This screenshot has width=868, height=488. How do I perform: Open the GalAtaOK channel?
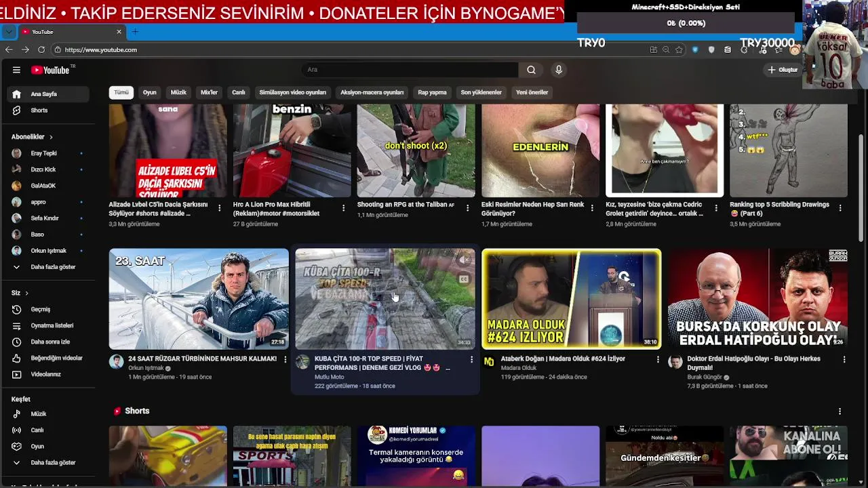coord(47,186)
